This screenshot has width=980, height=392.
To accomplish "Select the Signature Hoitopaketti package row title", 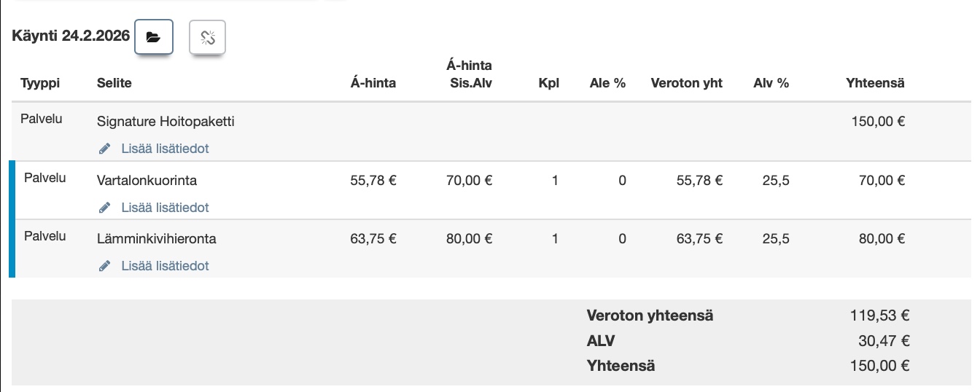I will pyautogui.click(x=166, y=122).
